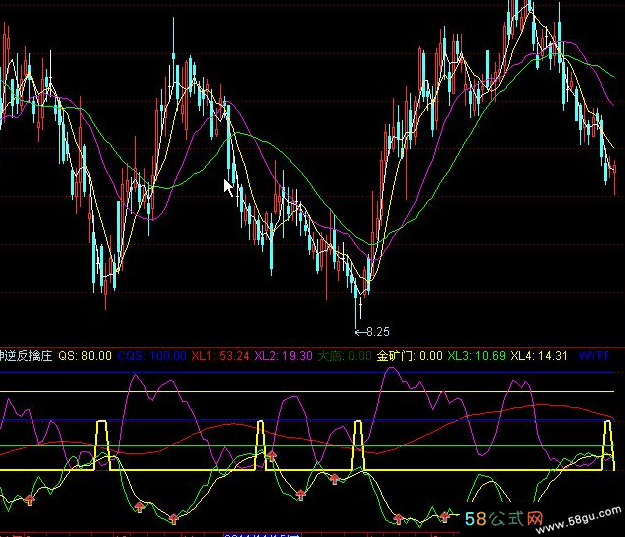Click the leftmost red up-arrow buy signal
The image size is (625, 537).
tap(29, 498)
